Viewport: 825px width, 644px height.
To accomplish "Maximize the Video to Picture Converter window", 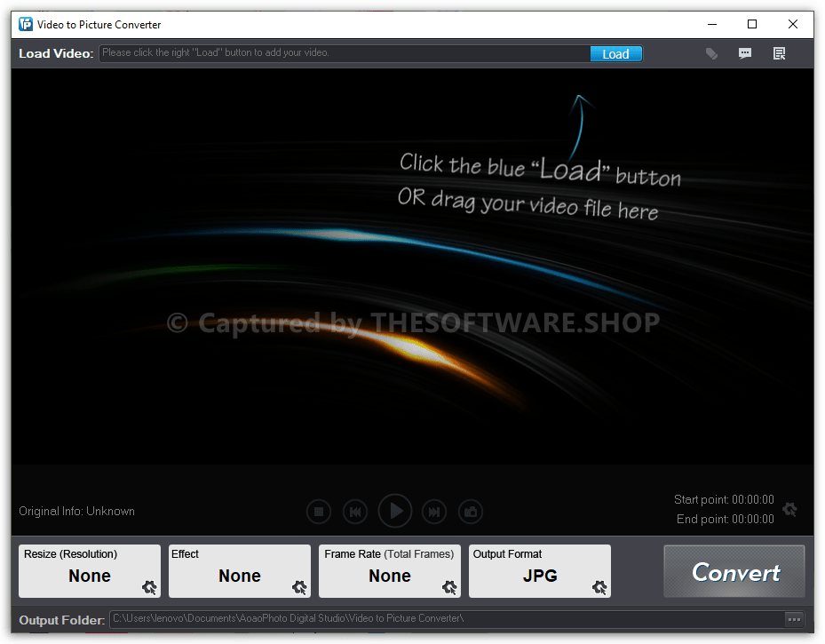I will coord(752,24).
